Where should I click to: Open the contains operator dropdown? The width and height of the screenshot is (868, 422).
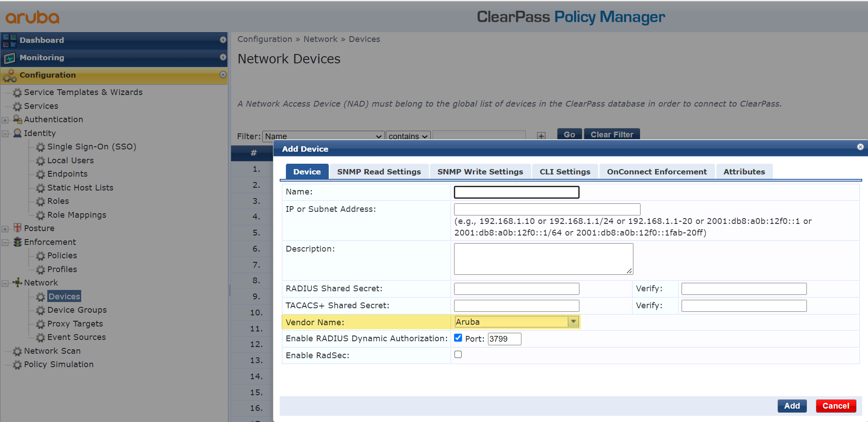408,136
